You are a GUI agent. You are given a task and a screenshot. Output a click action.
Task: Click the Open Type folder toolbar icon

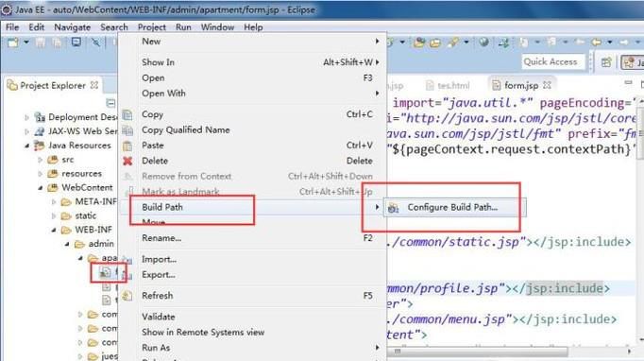[x=419, y=42]
